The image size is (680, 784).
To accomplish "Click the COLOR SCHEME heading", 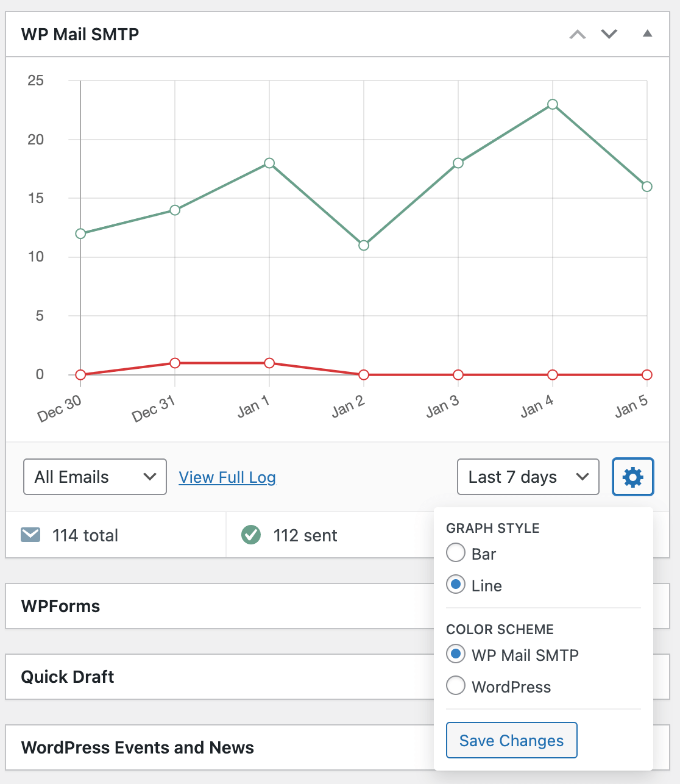I will (x=500, y=629).
